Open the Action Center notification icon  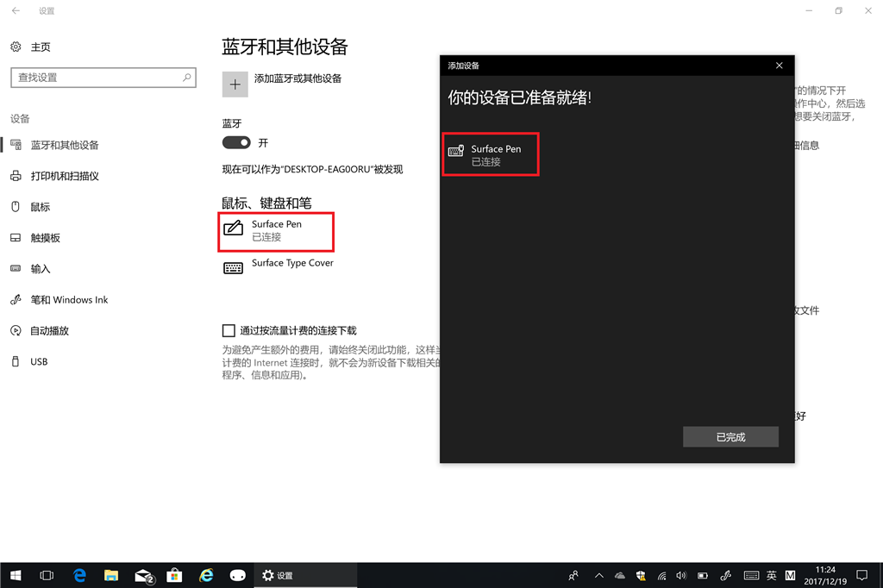pos(861,575)
